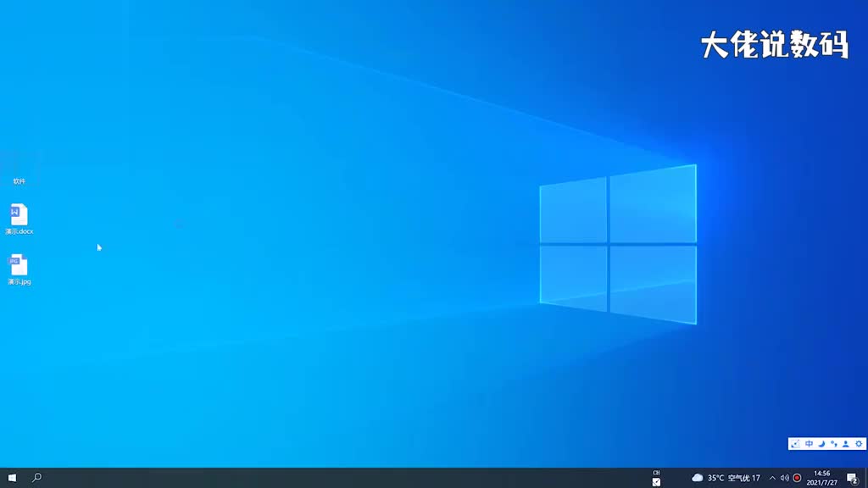Open the 14:56 clock and calendar
Image resolution: width=868 pixels, height=488 pixels.
[x=822, y=478]
